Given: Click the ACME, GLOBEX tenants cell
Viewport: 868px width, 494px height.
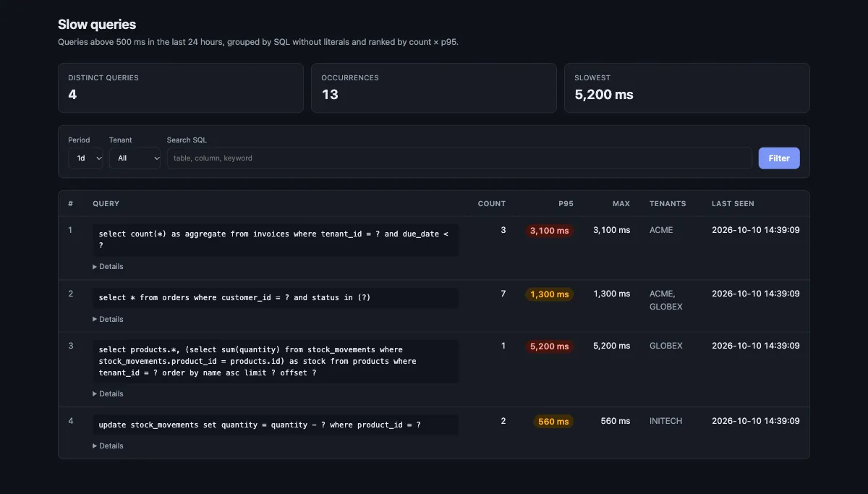Looking at the screenshot, I should click(x=666, y=300).
